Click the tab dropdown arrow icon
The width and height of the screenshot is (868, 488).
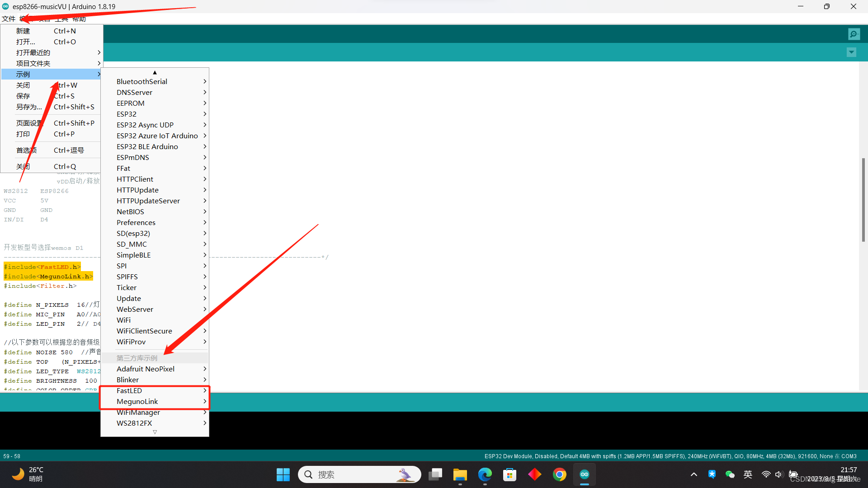click(851, 52)
